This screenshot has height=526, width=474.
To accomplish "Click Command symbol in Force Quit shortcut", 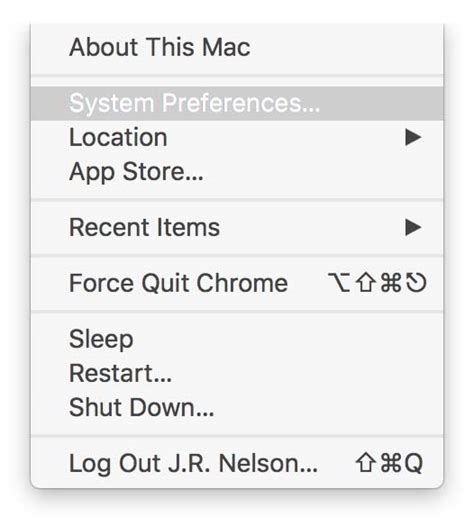I will pyautogui.click(x=391, y=282).
